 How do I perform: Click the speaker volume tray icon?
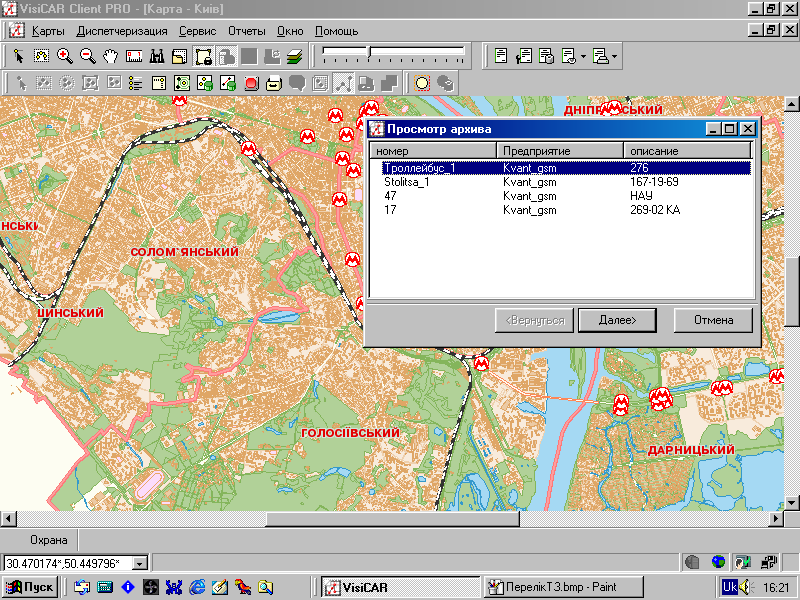[746, 587]
